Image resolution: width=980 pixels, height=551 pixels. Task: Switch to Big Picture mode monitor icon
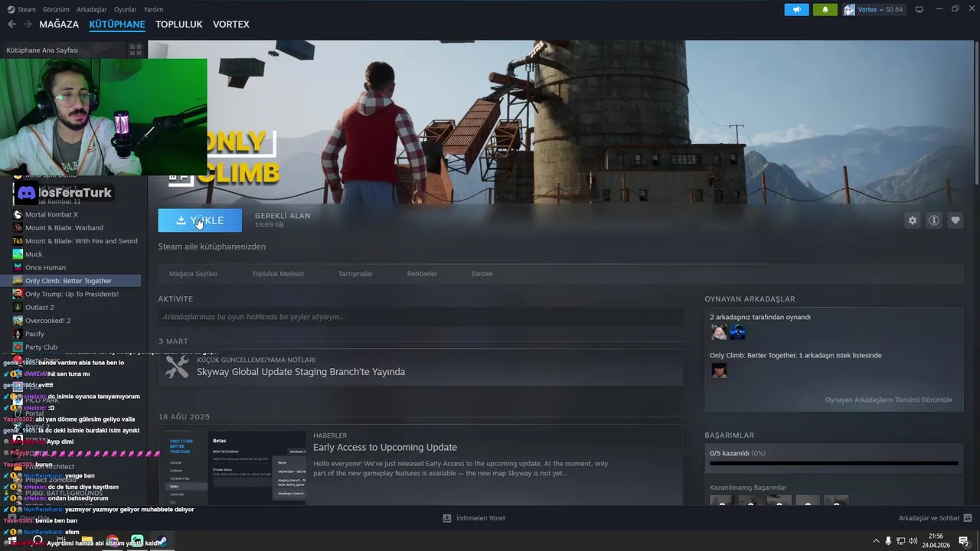click(919, 9)
